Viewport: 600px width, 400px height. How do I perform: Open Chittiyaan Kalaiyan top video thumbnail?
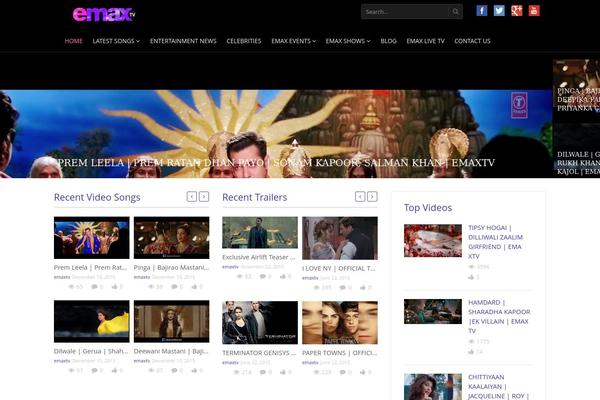(x=433, y=387)
